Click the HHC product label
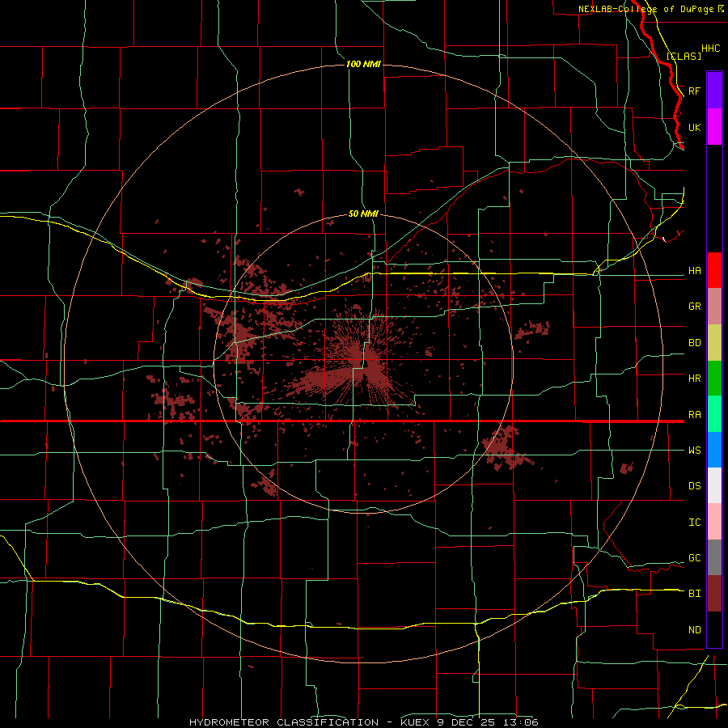 pyautogui.click(x=710, y=49)
